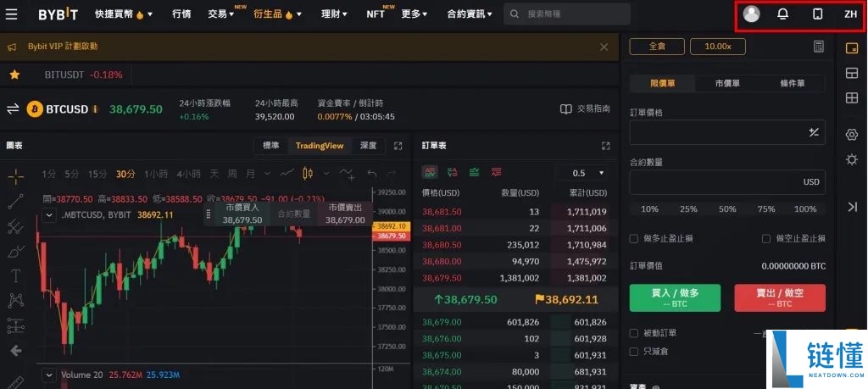
Task: Open the notifications bell
Action: click(782, 14)
